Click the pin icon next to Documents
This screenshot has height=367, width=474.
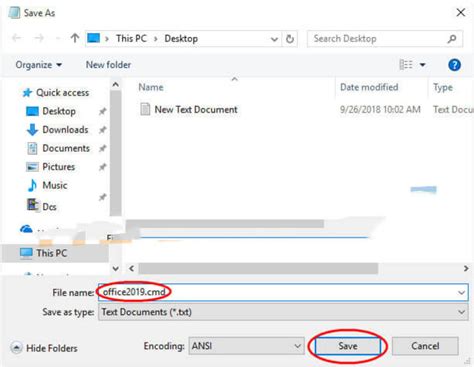pos(102,148)
